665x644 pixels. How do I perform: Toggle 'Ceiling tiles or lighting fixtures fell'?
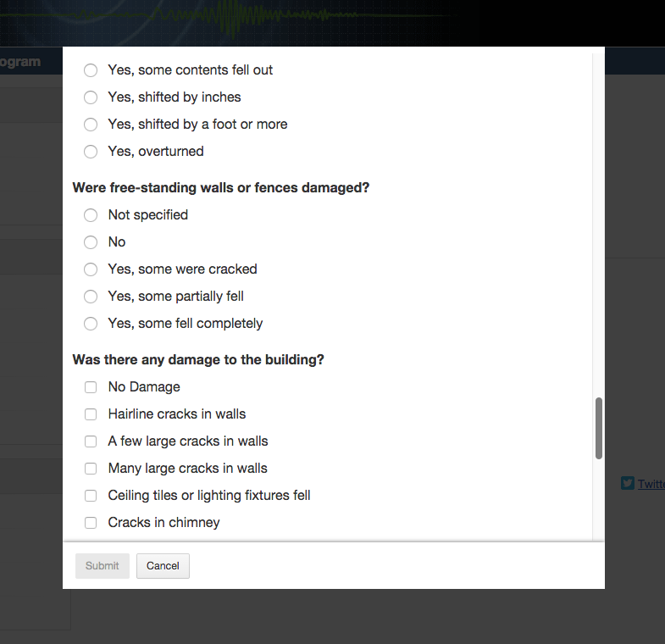point(91,496)
